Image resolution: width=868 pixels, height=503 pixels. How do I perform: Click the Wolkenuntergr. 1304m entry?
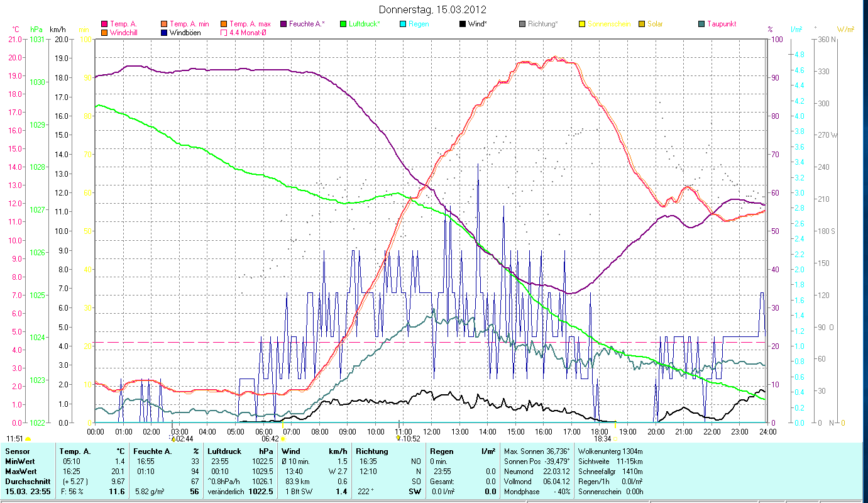pyautogui.click(x=610, y=451)
